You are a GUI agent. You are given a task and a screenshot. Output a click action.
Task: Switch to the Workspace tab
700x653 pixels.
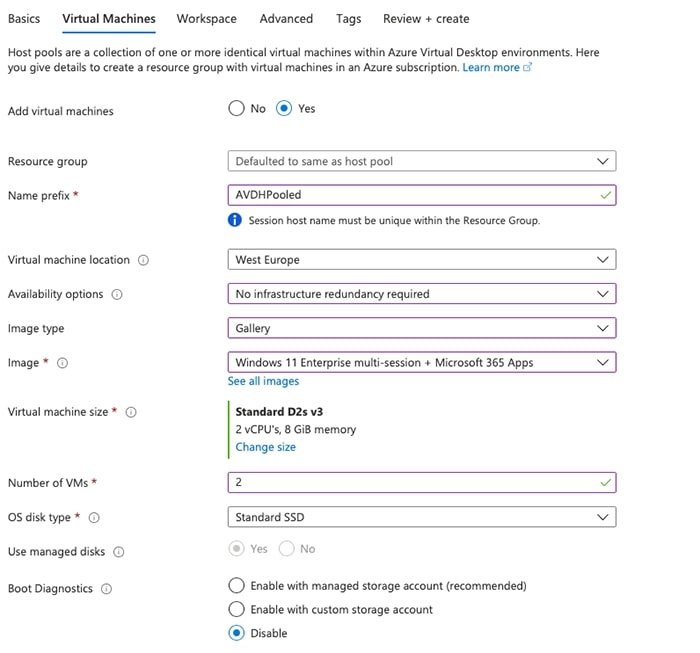pyautogui.click(x=206, y=19)
